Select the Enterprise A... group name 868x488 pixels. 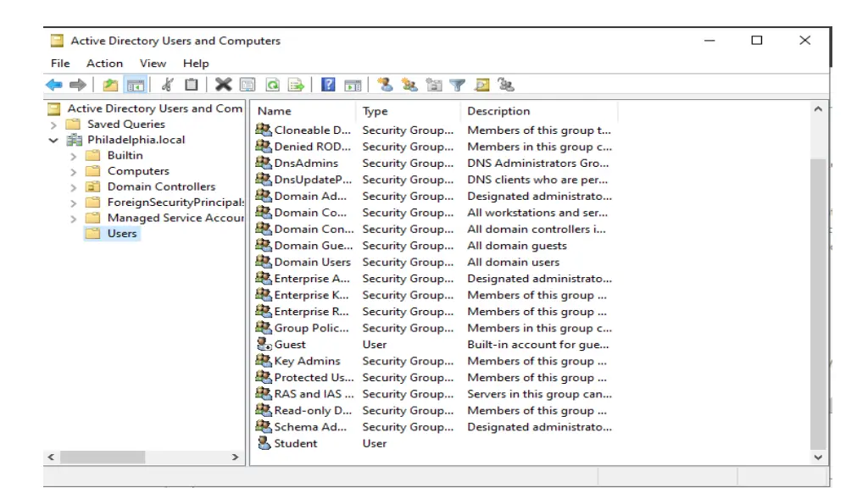tap(312, 278)
